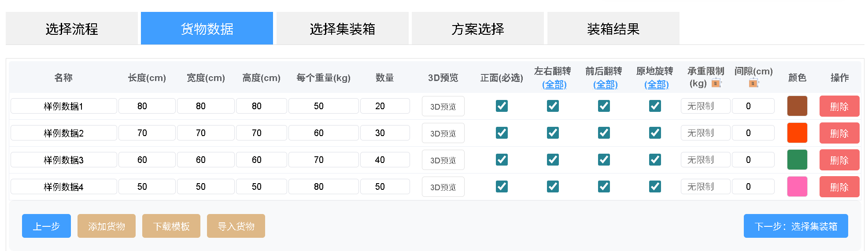The height and width of the screenshot is (251, 868).
Task: Disable 前后翻转 for 样例数据3
Action: [x=604, y=159]
